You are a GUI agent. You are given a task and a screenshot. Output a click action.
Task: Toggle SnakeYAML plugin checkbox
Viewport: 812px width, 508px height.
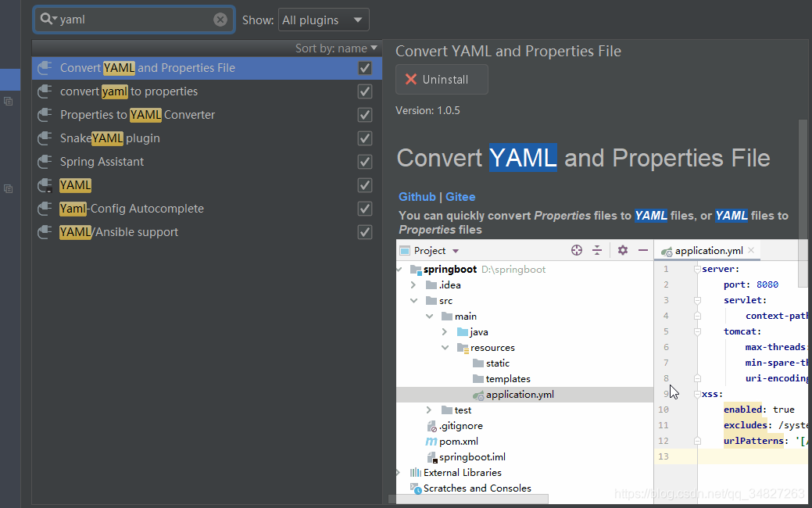pyautogui.click(x=365, y=138)
